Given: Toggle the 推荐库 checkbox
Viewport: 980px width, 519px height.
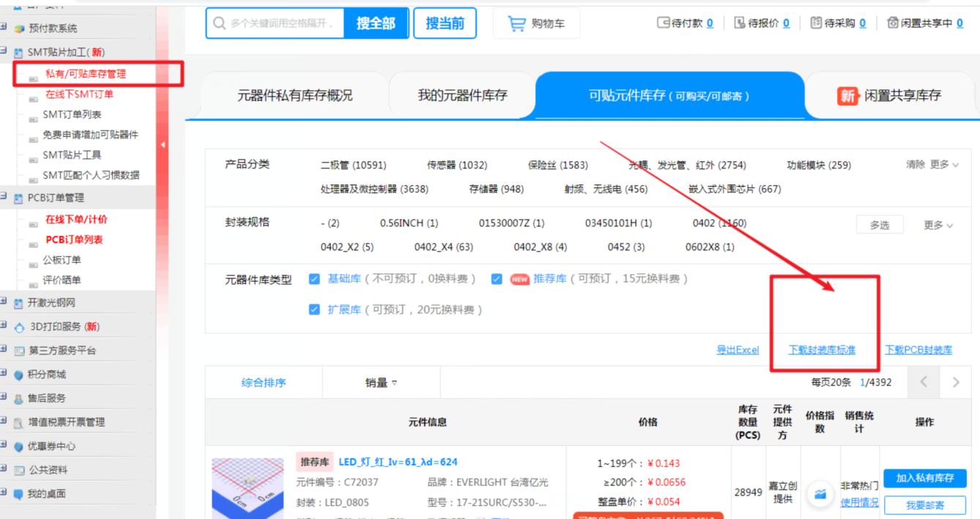Looking at the screenshot, I should point(497,279).
